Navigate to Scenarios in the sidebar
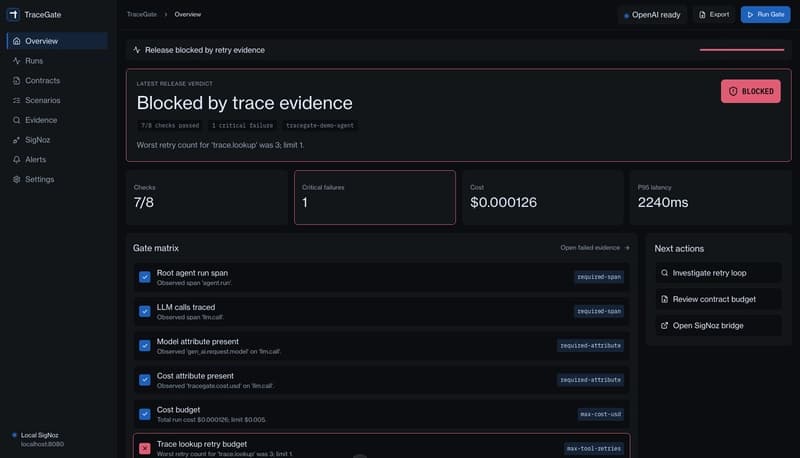 tap(57, 100)
